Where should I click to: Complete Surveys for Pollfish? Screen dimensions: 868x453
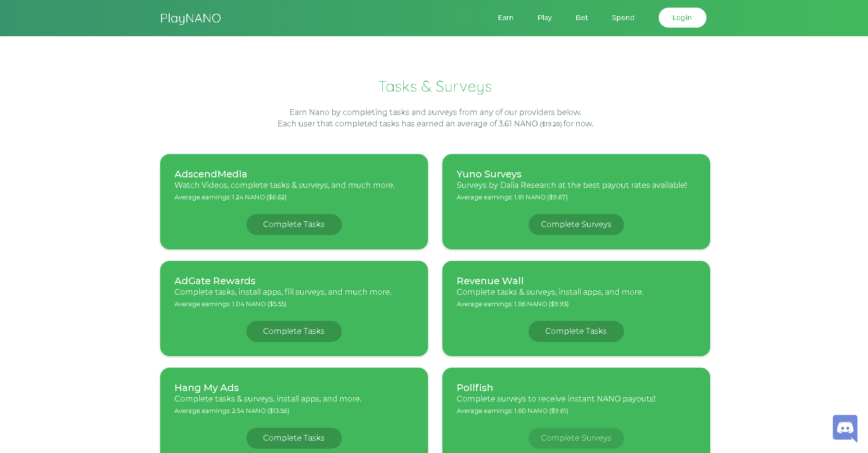(576, 438)
